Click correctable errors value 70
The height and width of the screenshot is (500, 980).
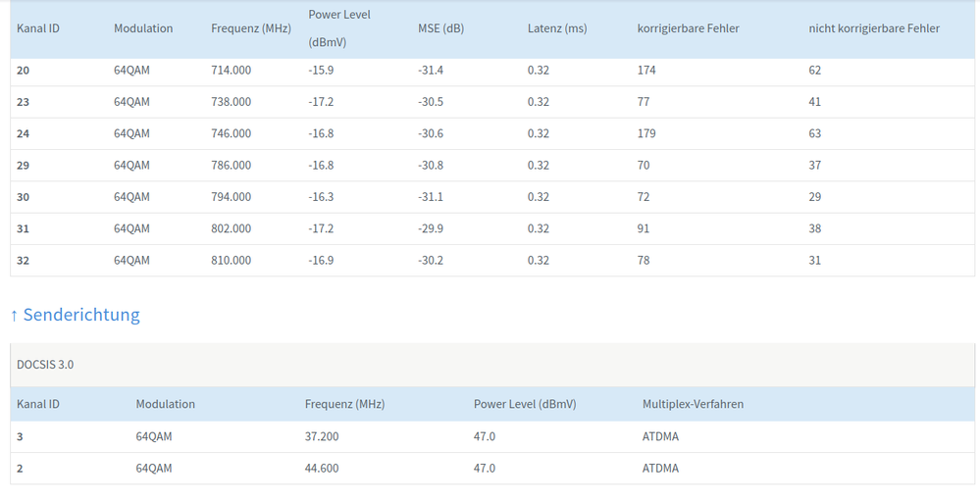pos(644,166)
